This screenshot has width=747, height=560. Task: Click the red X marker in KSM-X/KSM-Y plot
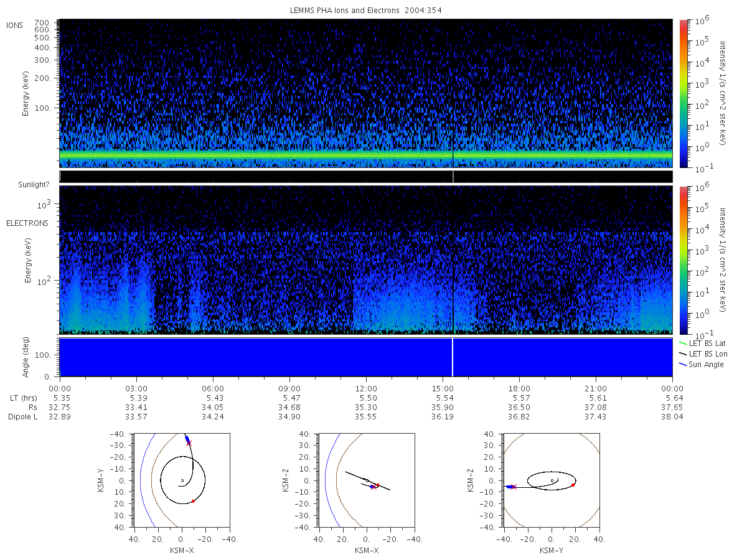point(189,442)
